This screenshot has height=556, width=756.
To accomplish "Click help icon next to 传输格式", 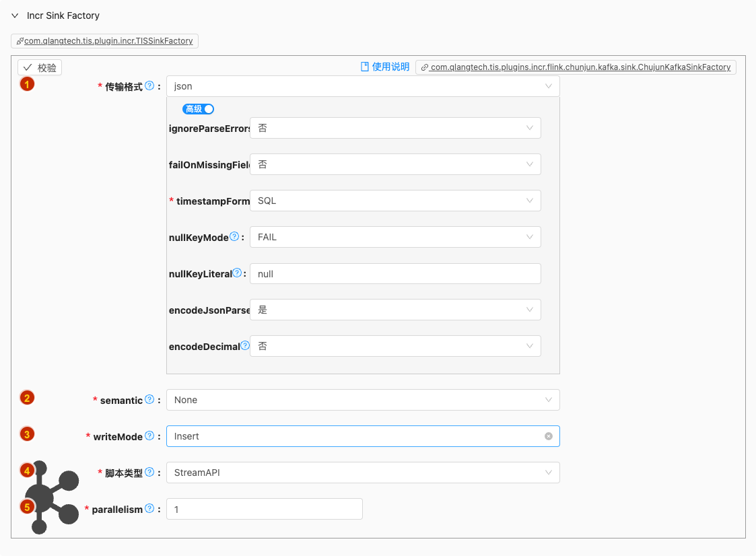I will 149,86.
